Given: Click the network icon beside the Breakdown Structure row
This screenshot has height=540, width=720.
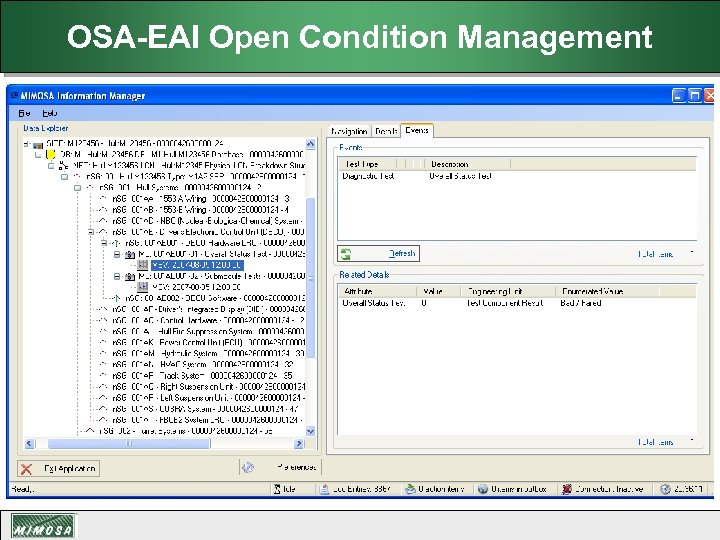Looking at the screenshot, I should [63, 165].
